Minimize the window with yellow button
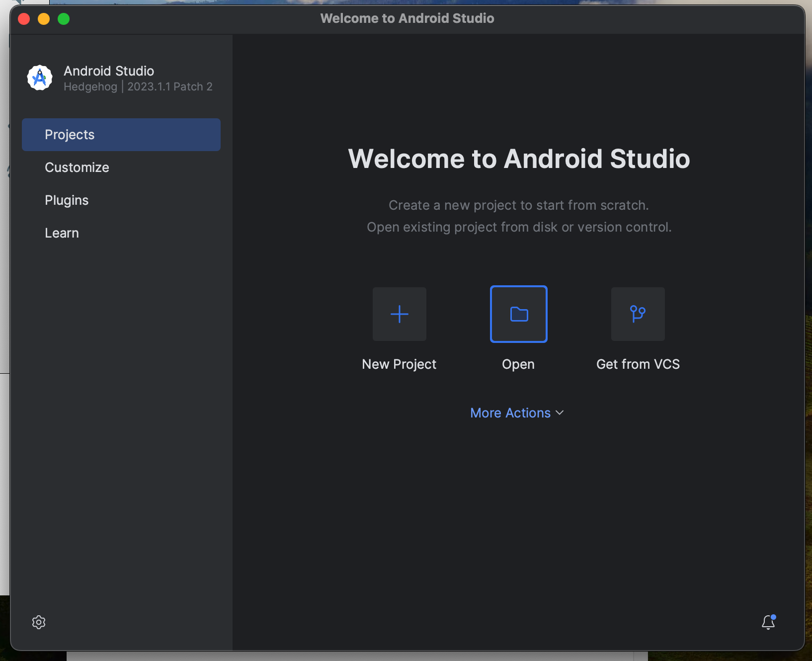The image size is (812, 661). coord(44,19)
